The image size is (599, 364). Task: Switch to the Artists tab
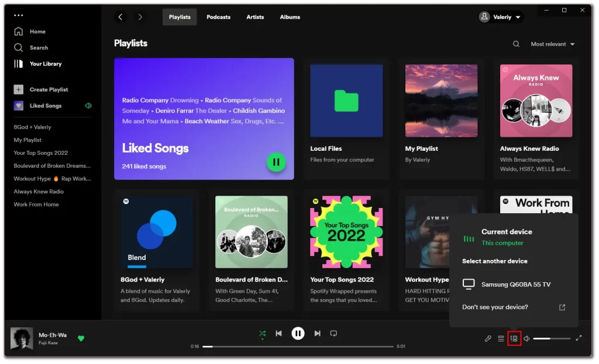pos(255,17)
